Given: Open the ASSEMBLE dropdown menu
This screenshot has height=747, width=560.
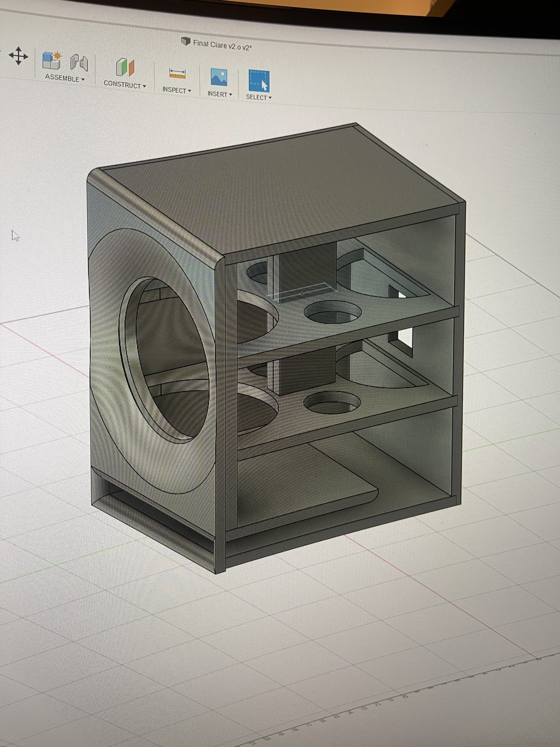Looking at the screenshot, I should tap(65, 78).
